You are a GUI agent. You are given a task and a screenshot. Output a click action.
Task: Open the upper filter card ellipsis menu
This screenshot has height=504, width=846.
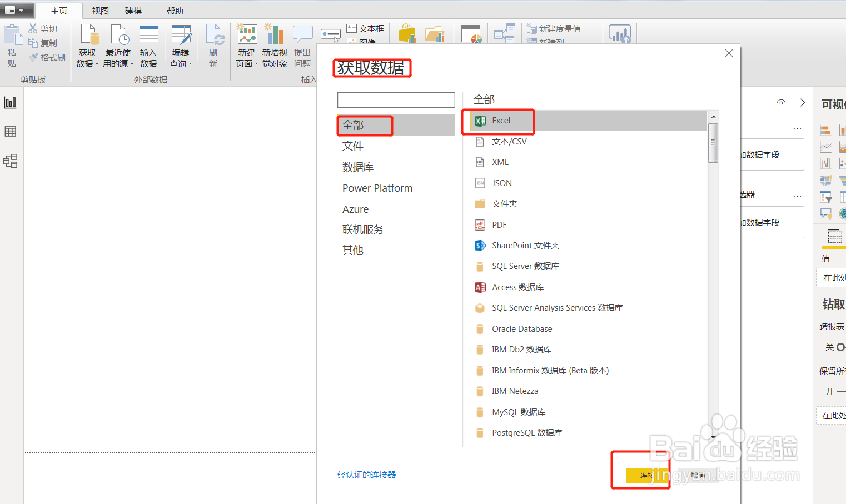[797, 128]
